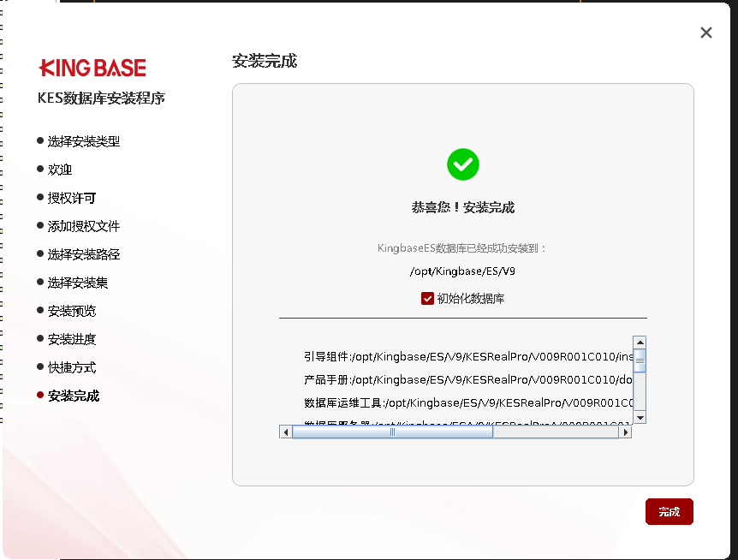Image resolution: width=738 pixels, height=560 pixels.
Task: Select the active 安装完成 step
Action: [74, 396]
